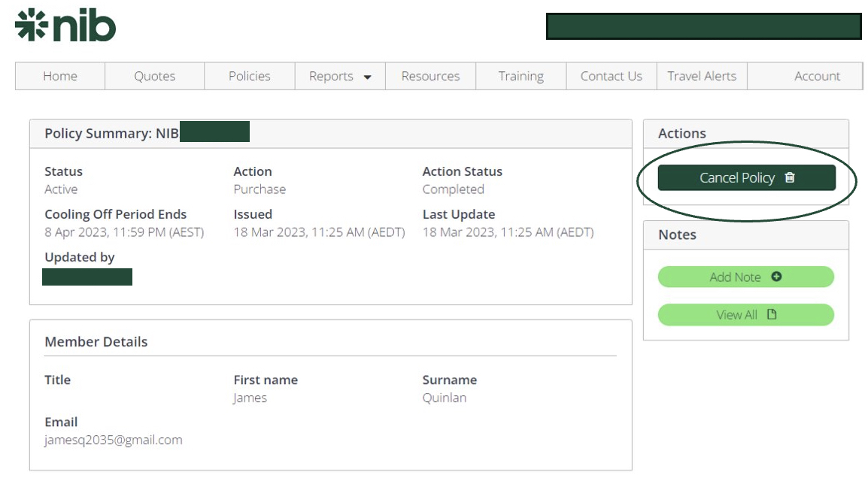
Task: Click the Member Details heading
Action: tap(96, 342)
